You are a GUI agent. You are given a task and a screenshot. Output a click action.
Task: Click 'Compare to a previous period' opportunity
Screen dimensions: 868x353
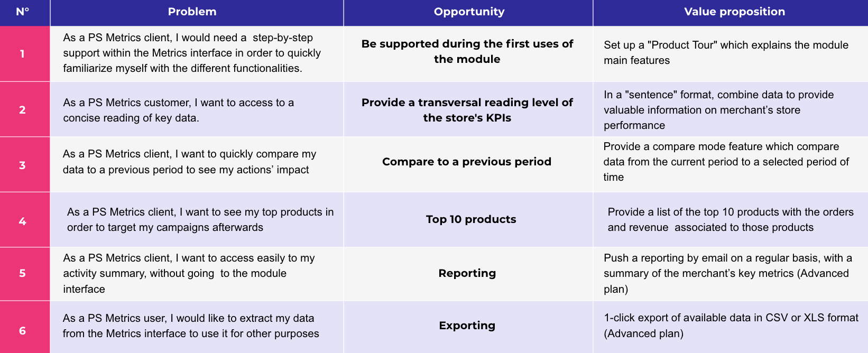coord(467,162)
